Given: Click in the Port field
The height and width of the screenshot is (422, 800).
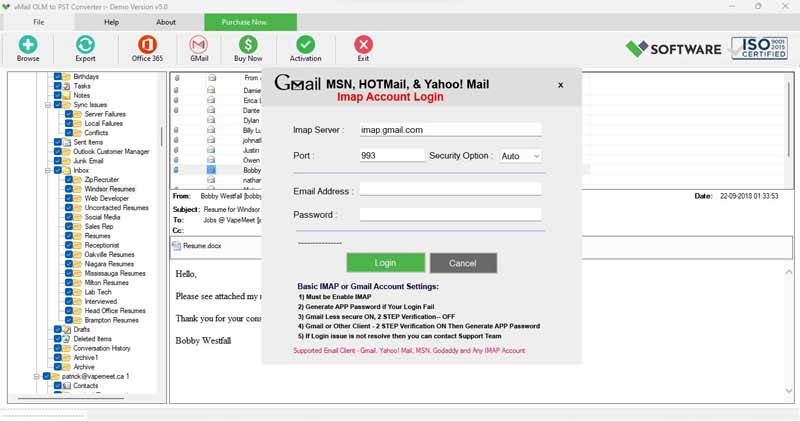Looking at the screenshot, I should click(392, 156).
